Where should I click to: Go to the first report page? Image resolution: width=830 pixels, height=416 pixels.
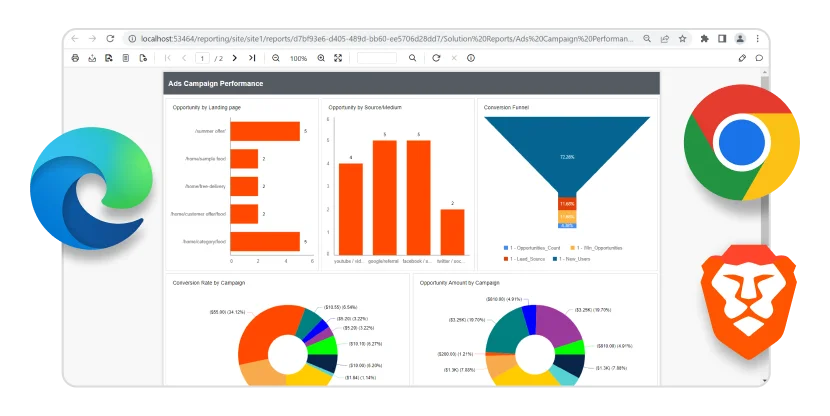pyautogui.click(x=168, y=58)
